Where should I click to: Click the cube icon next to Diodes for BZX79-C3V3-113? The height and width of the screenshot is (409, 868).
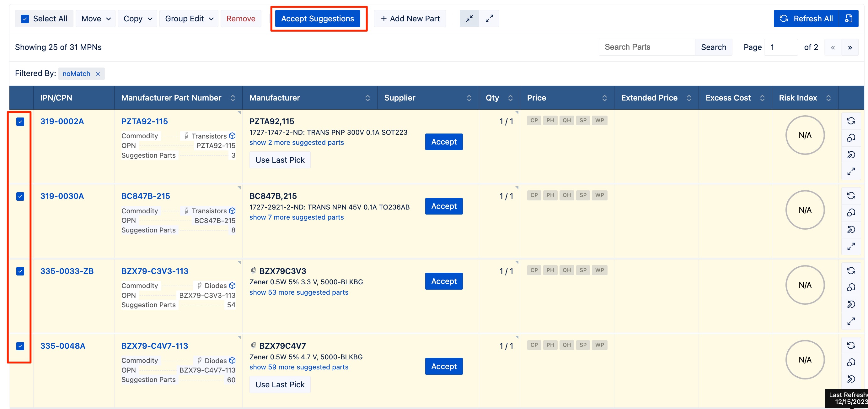[232, 286]
